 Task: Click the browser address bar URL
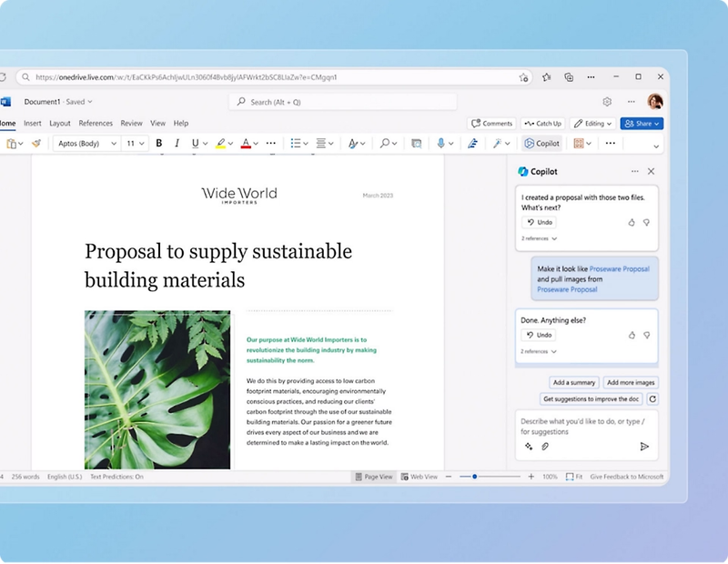(x=187, y=77)
